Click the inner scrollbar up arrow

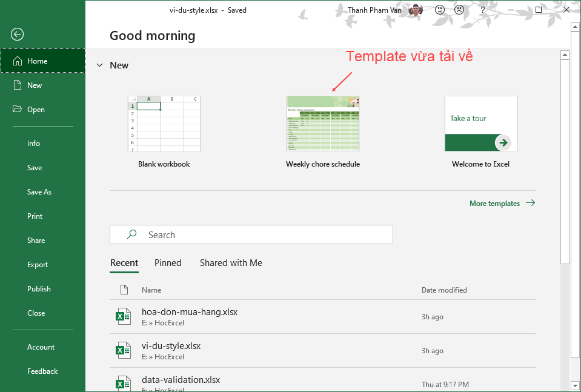tap(565, 55)
